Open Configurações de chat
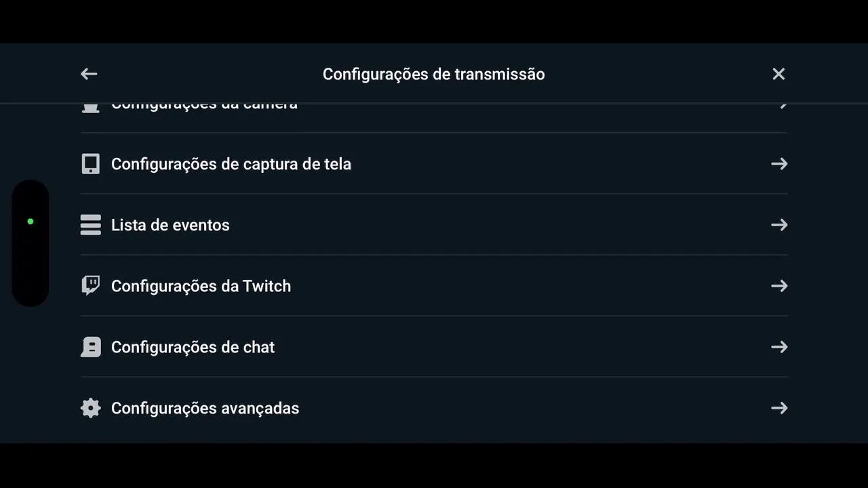This screenshot has width=868, height=488. coord(193,347)
